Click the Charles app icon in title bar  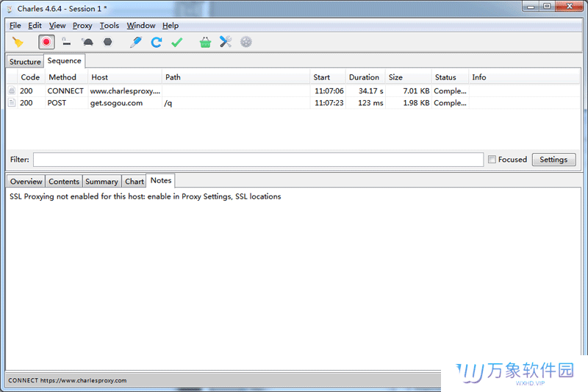tap(10, 9)
